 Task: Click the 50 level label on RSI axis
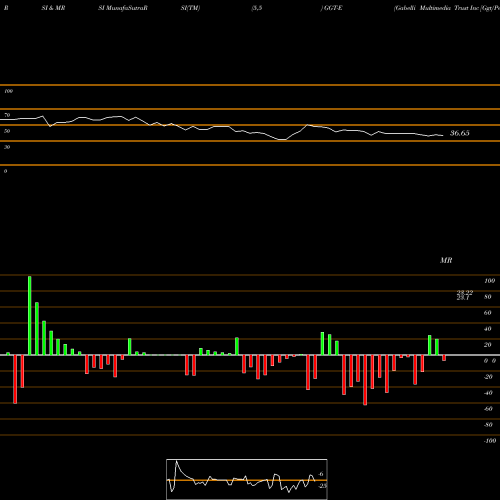(7, 131)
